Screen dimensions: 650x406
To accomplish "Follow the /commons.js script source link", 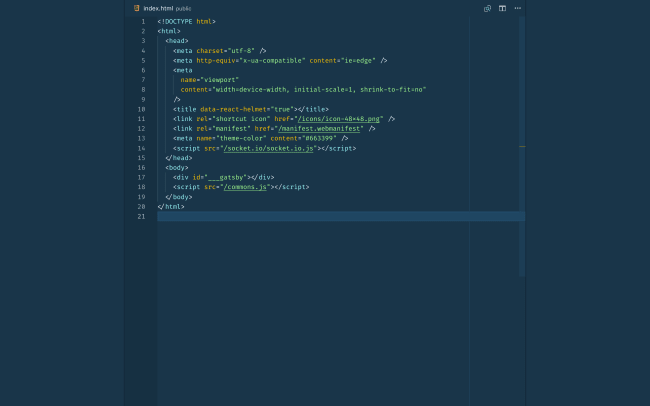I will [x=247, y=187].
